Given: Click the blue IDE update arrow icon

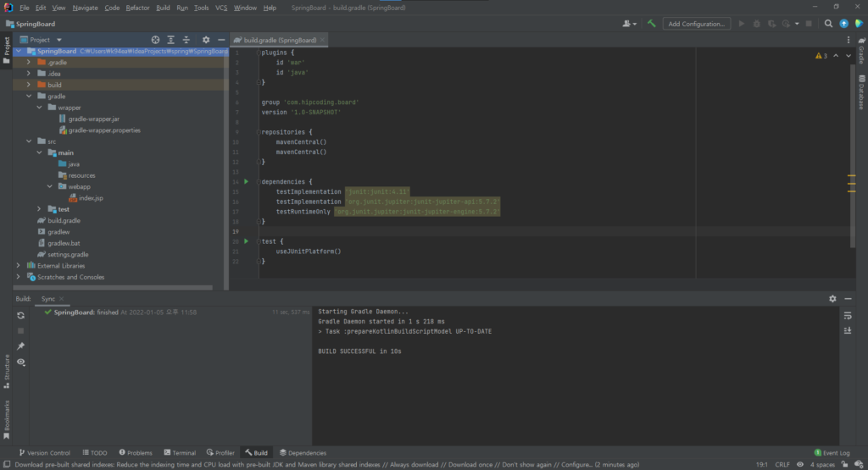Looking at the screenshot, I should (x=843, y=24).
